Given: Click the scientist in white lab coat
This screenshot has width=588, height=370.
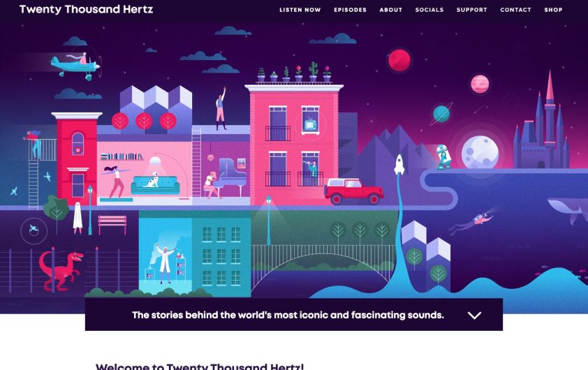Looking at the screenshot, I should [x=165, y=263].
